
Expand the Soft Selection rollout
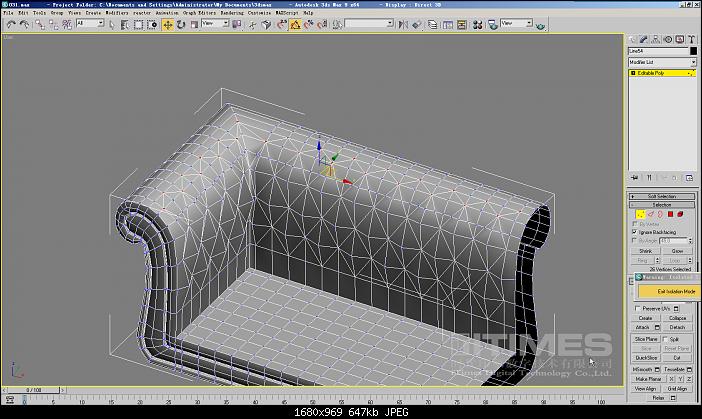click(662, 196)
